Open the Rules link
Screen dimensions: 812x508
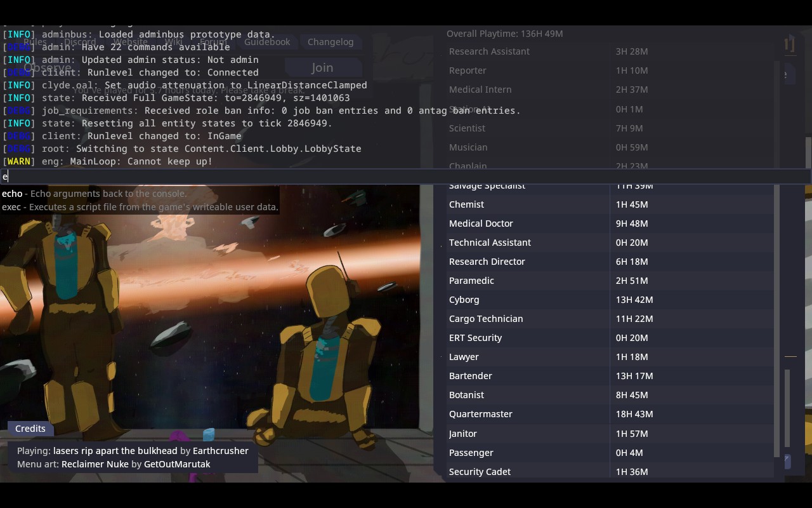(35, 42)
